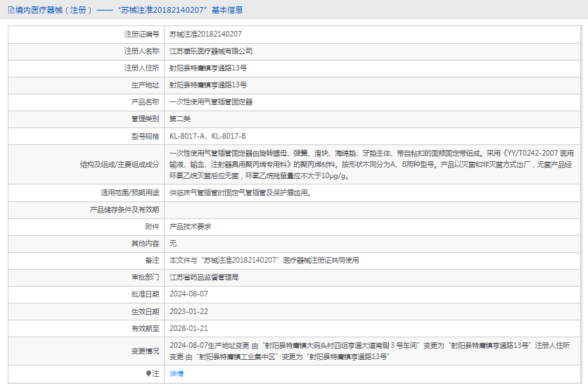The height and width of the screenshot is (388, 588).
Task: Click the 有效期至 label
Action: (x=145, y=329)
